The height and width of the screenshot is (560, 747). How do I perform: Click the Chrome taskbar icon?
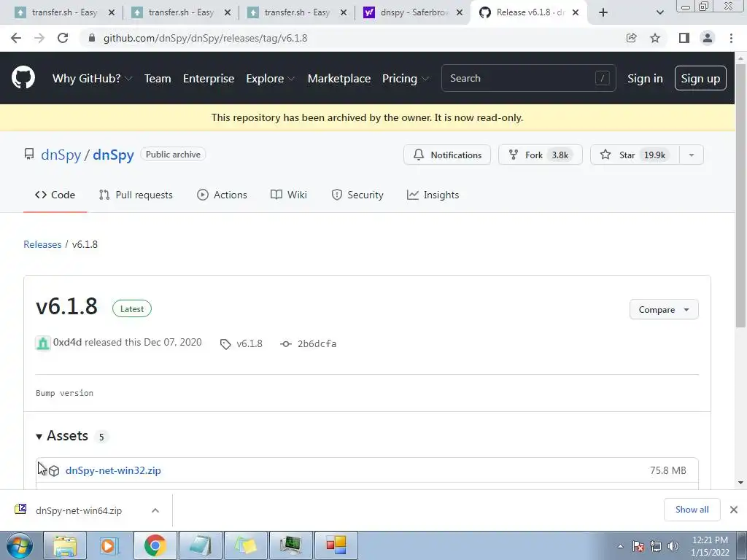coord(155,545)
